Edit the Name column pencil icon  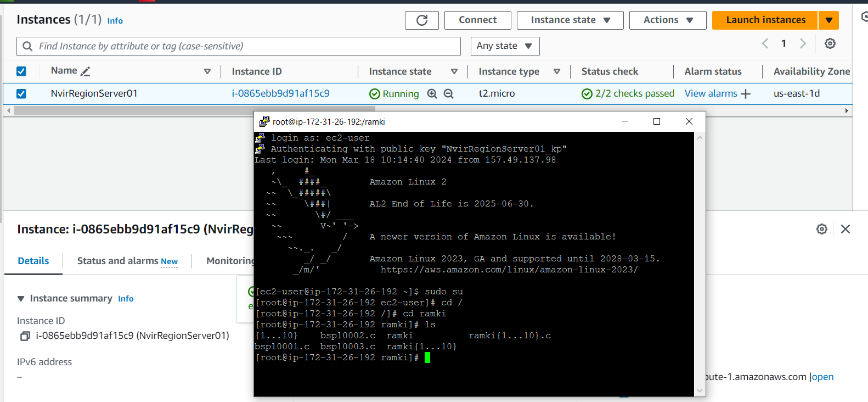85,71
